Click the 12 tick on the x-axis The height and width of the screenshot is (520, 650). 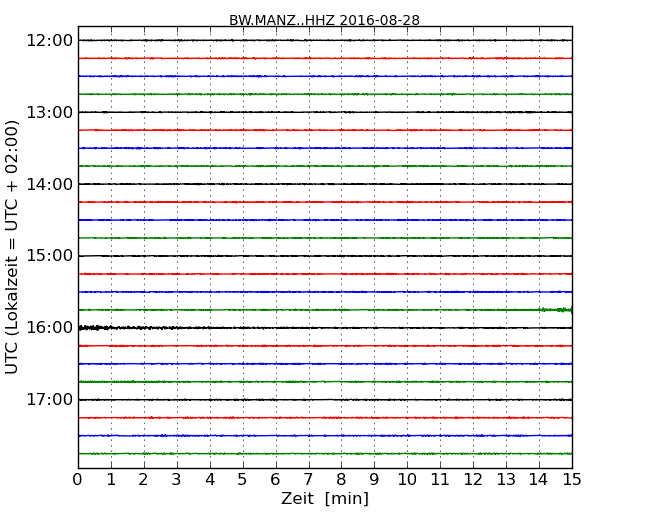(473, 480)
